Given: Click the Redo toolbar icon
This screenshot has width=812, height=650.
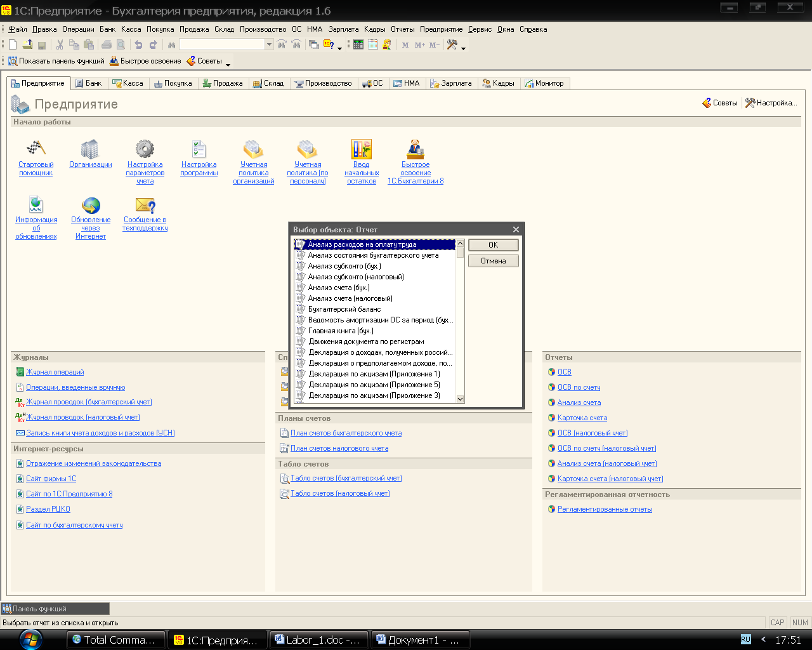Looking at the screenshot, I should pos(153,44).
